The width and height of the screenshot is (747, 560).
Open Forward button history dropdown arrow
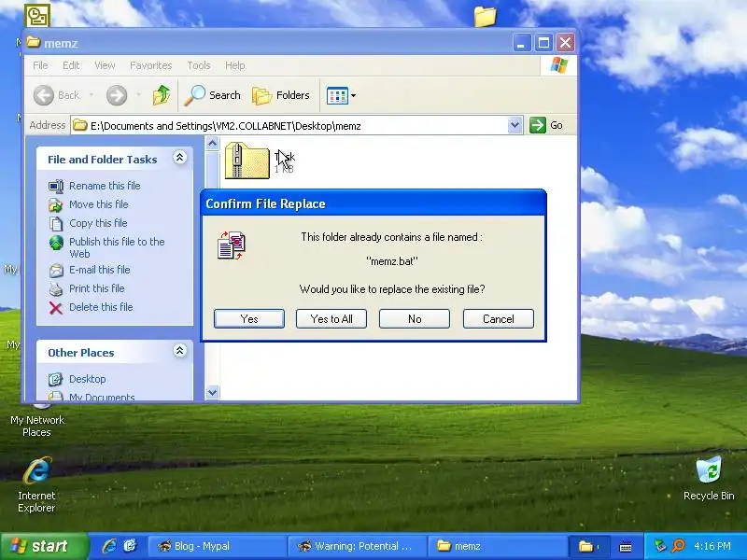point(138,95)
